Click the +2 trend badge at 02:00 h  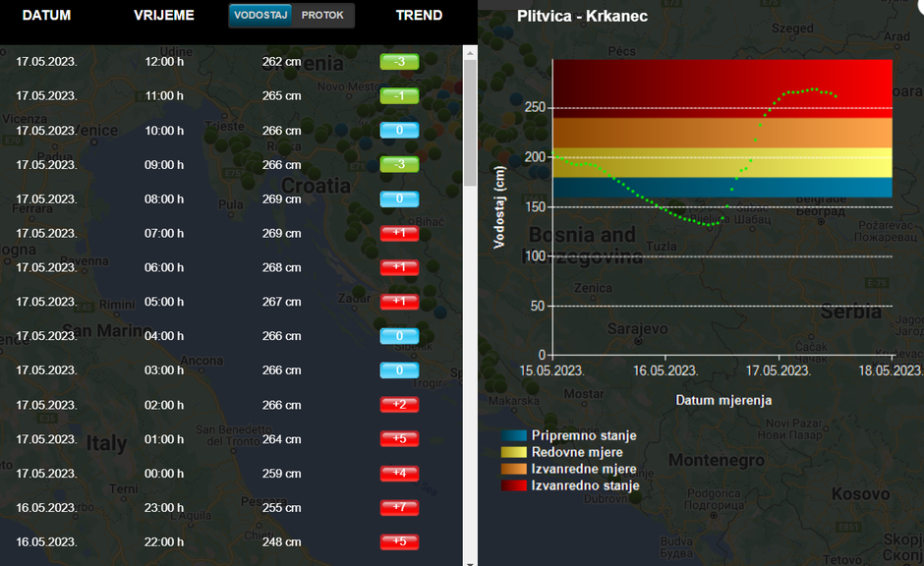[399, 405]
